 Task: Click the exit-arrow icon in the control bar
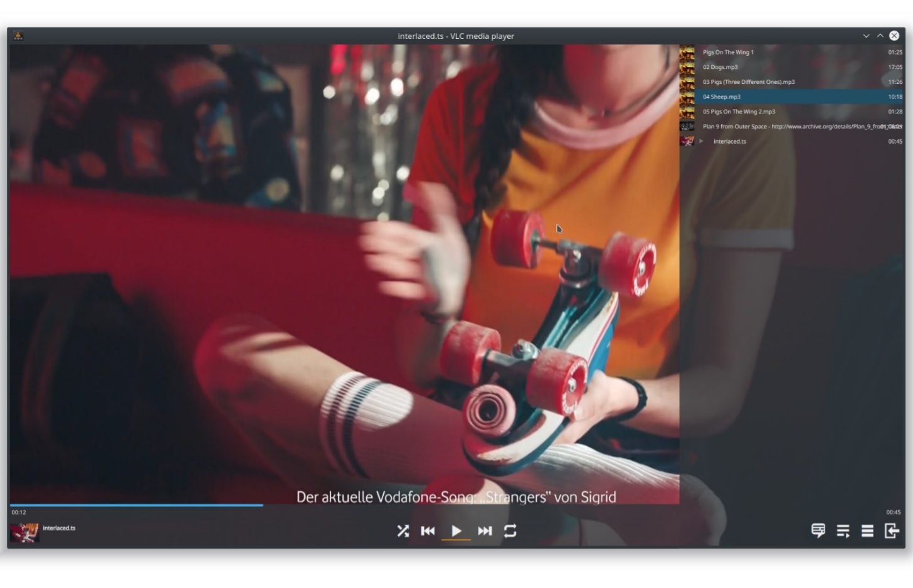click(x=892, y=531)
